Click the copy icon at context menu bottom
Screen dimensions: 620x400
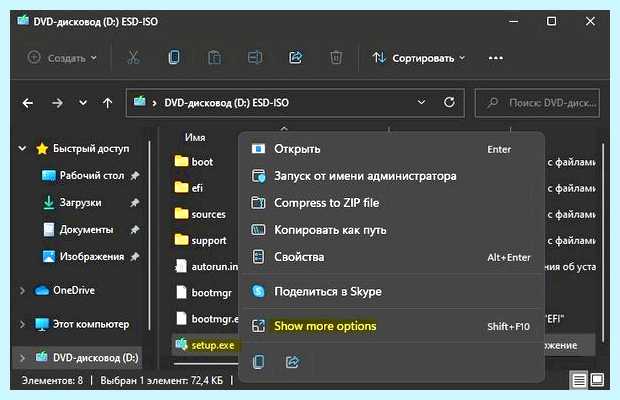click(258, 361)
